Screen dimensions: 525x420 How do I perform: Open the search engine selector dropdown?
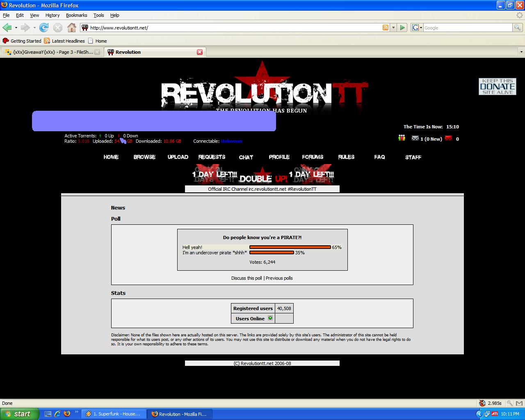tap(417, 27)
